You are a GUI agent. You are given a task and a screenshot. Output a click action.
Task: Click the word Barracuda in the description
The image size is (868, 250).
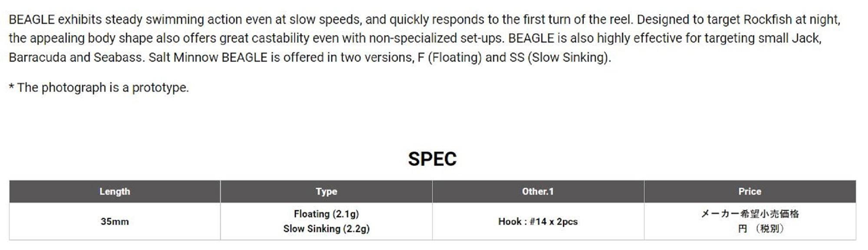(x=37, y=57)
